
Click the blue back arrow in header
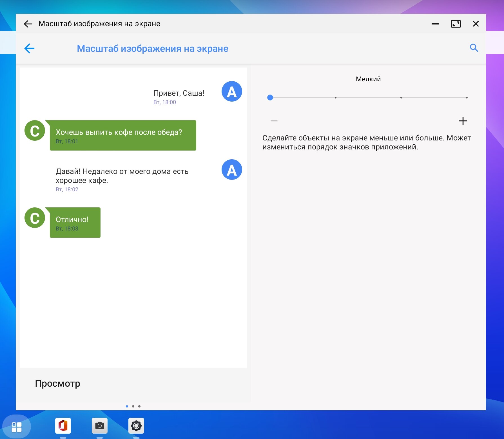tap(29, 48)
